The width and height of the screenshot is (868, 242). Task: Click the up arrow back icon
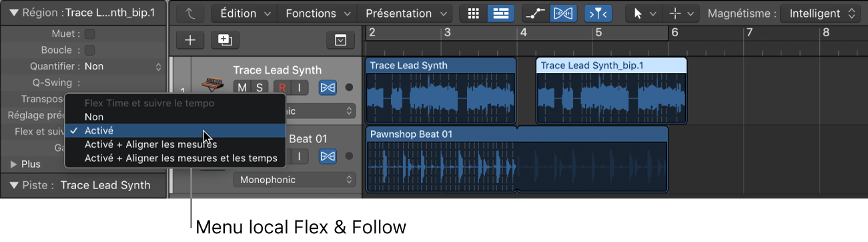(190, 13)
